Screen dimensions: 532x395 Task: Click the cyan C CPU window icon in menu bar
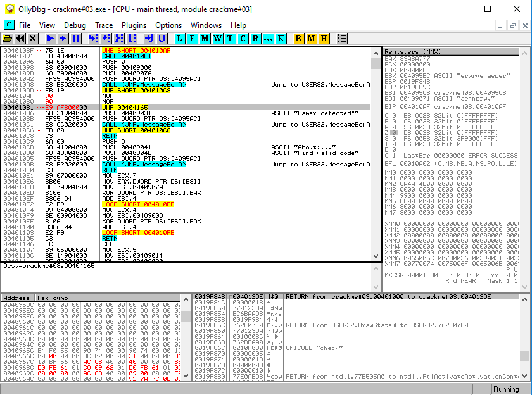pyautogui.click(x=9, y=25)
